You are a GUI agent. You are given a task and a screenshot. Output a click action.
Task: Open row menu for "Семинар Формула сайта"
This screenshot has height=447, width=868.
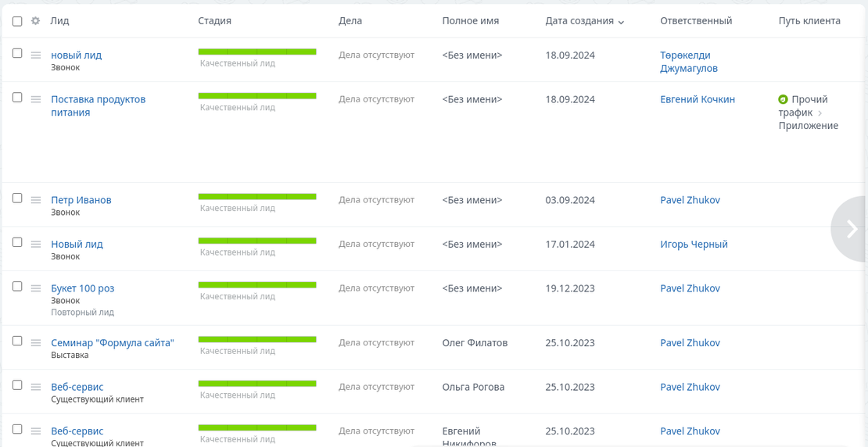35,343
